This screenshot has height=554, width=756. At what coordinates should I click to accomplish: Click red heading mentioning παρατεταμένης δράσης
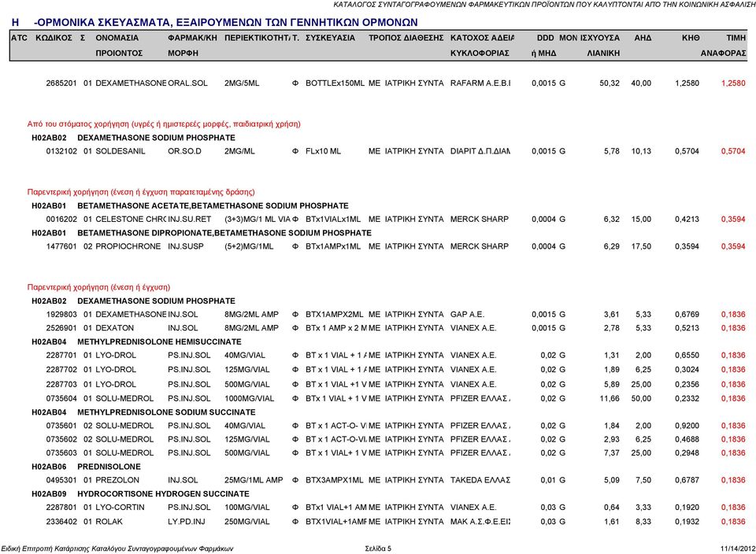[141, 192]
